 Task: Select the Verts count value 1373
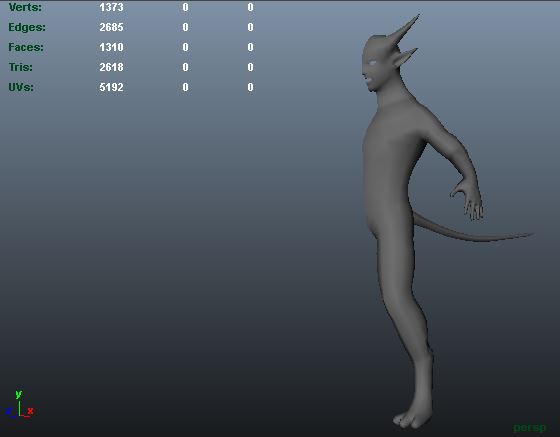pos(111,7)
